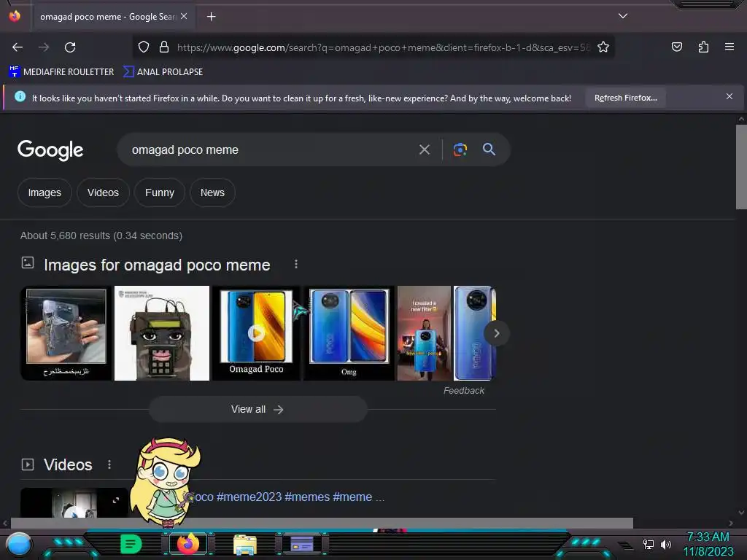Viewport: 747px width, 560px height.
Task: Open the broken phone image thumbnail
Action: 66,332
